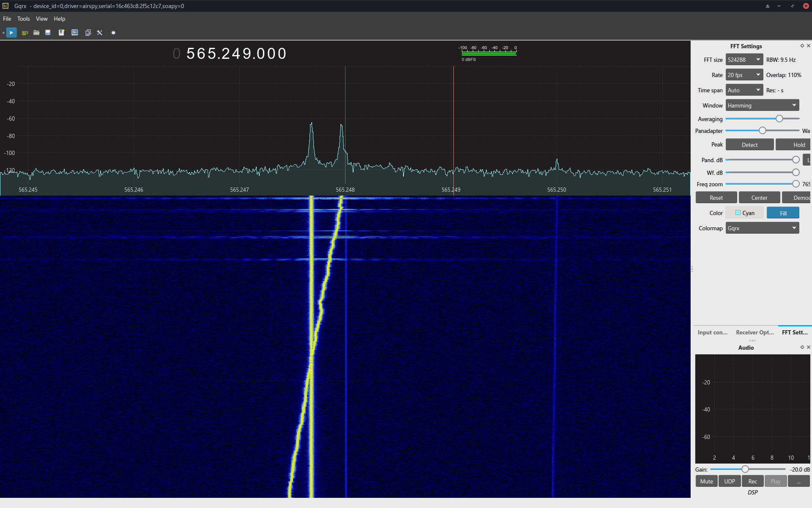Screen dimensions: 812x508
Task: Click the Reset zoom button
Action: click(x=716, y=198)
